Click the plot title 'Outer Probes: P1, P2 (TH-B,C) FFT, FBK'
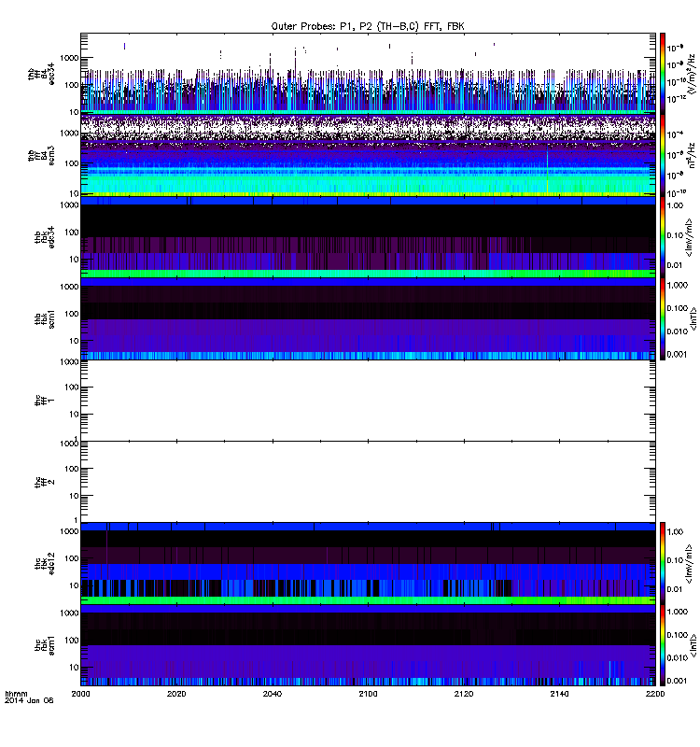The height and width of the screenshot is (747, 700). click(x=368, y=26)
